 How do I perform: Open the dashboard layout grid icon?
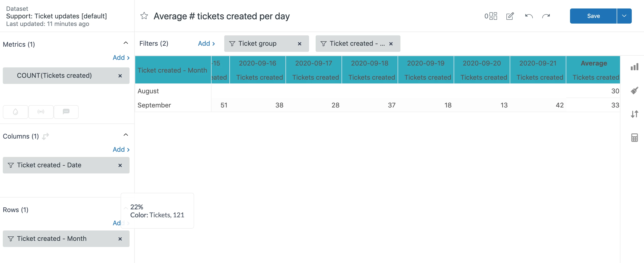[491, 16]
